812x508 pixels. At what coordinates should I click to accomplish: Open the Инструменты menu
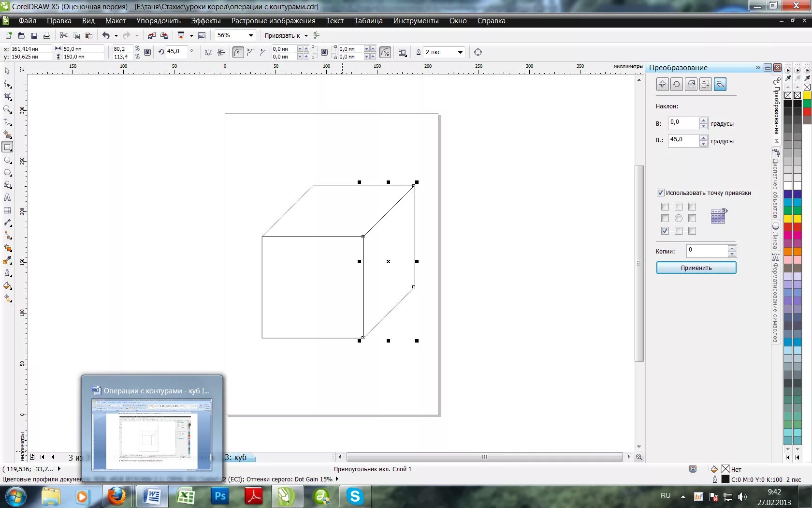(416, 21)
